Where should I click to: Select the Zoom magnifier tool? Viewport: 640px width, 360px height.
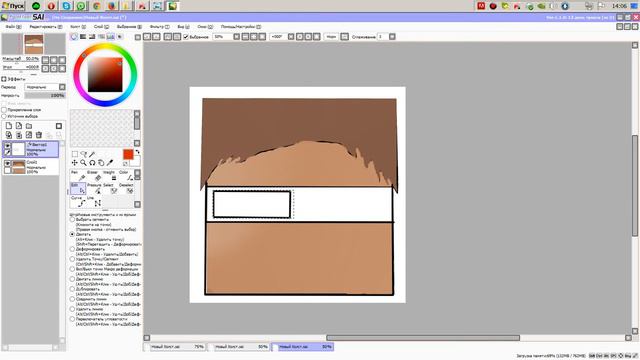pos(83,162)
